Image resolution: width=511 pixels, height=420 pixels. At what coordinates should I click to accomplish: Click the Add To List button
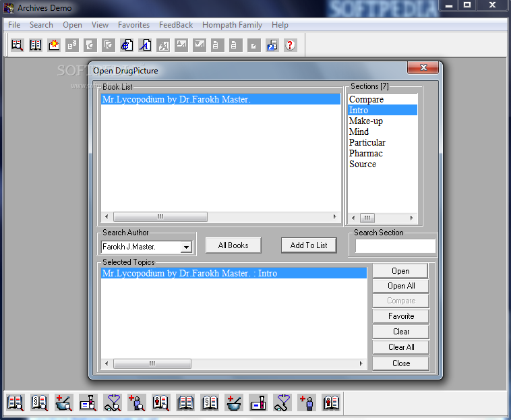pos(309,245)
